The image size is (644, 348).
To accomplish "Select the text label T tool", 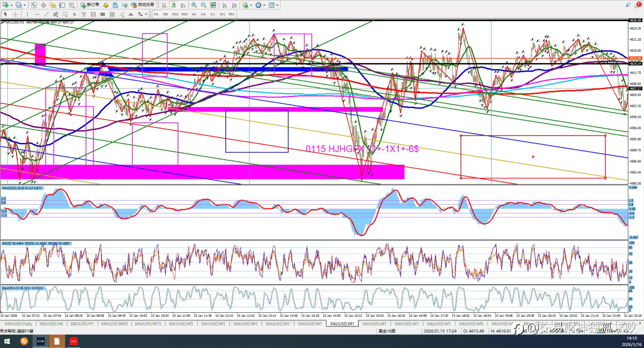I will [84, 14].
